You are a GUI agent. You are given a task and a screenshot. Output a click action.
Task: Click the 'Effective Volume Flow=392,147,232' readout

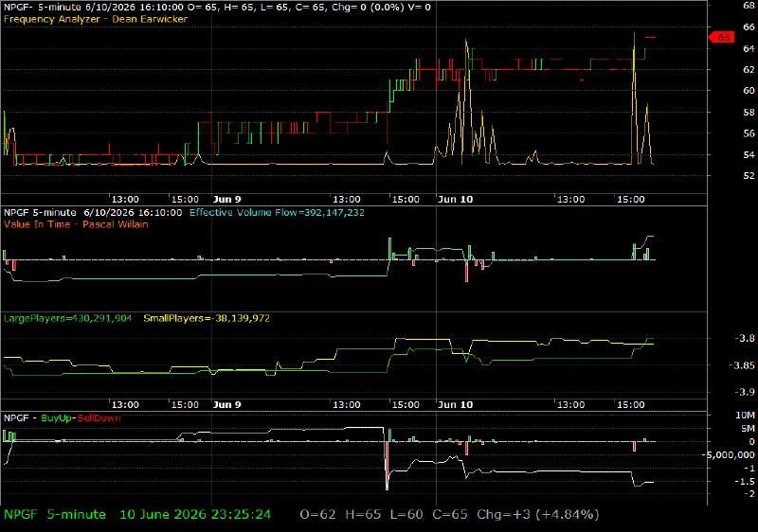coord(277,213)
